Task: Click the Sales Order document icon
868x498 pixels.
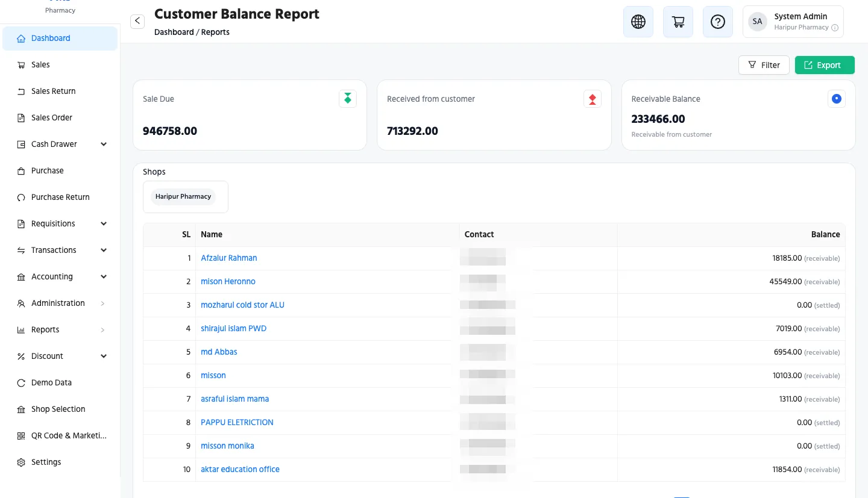Action: coord(21,118)
